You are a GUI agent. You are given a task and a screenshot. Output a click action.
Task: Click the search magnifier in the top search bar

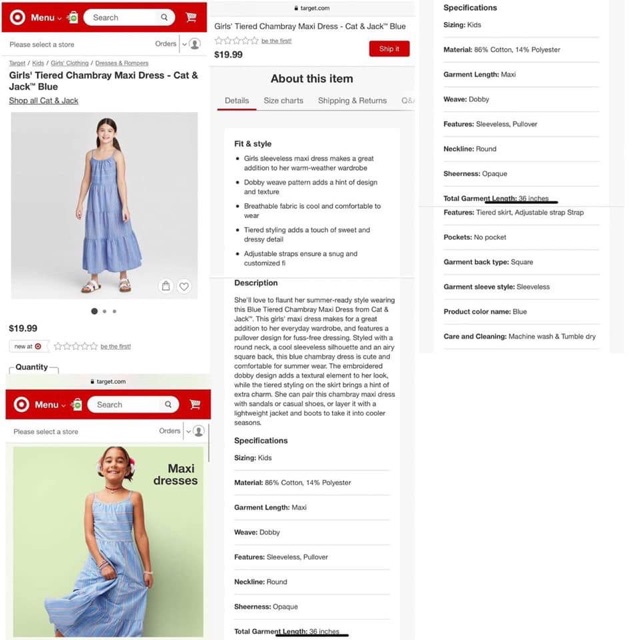pyautogui.click(x=164, y=17)
